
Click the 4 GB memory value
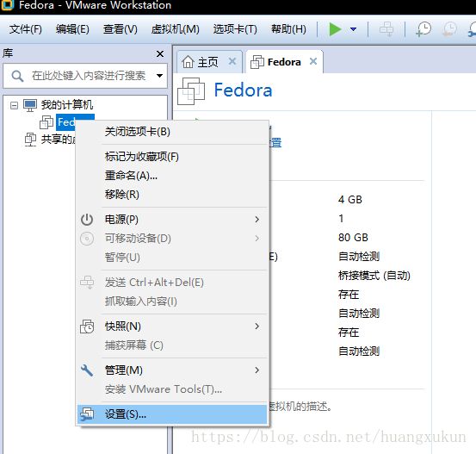coord(350,200)
